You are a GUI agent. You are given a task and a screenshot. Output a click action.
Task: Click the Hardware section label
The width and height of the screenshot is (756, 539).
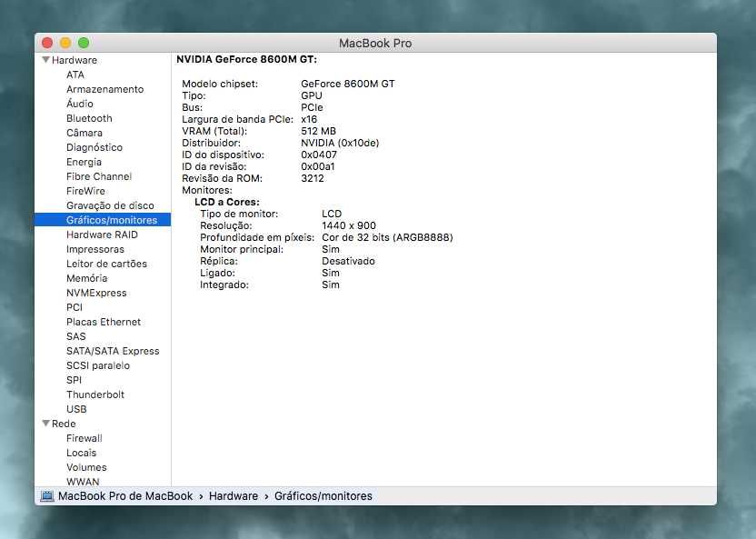75,60
